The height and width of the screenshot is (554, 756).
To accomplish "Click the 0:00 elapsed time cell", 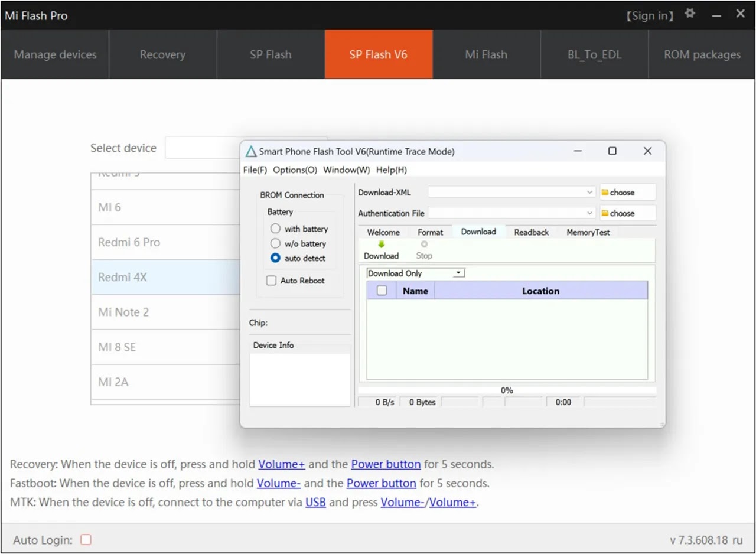I will [563, 402].
